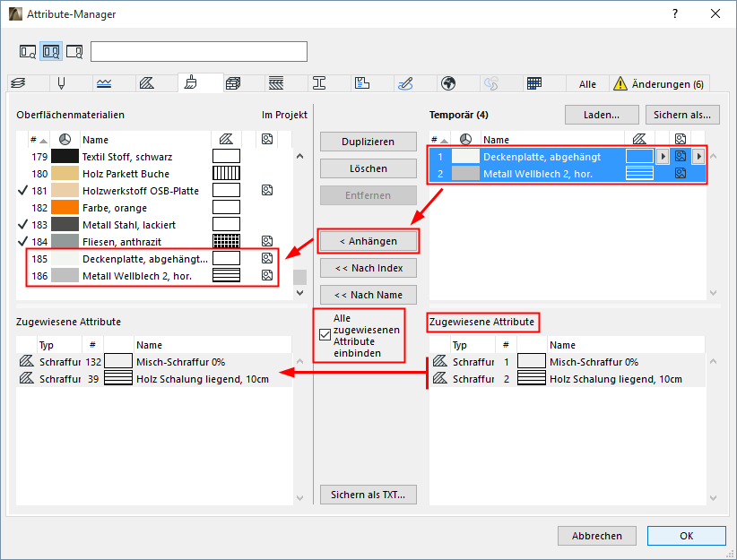The width and height of the screenshot is (737, 560).
Task: Open the Markup Styles tab
Action: [x=405, y=83]
